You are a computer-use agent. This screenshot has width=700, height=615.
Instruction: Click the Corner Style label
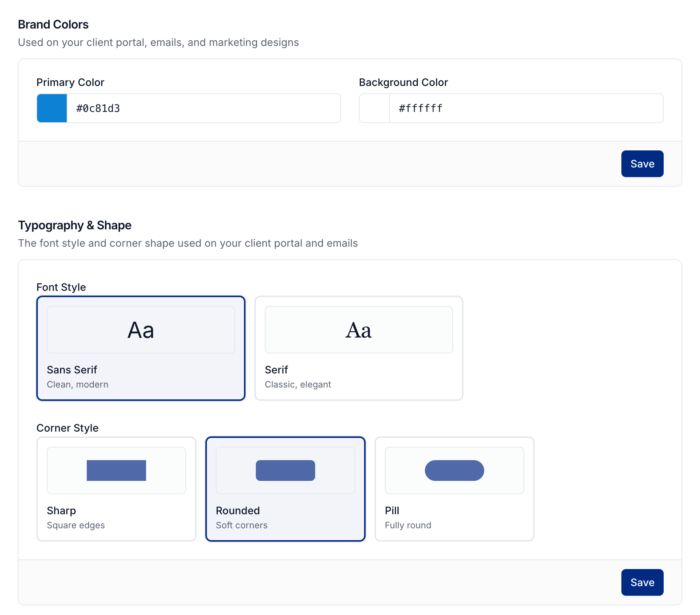67,428
